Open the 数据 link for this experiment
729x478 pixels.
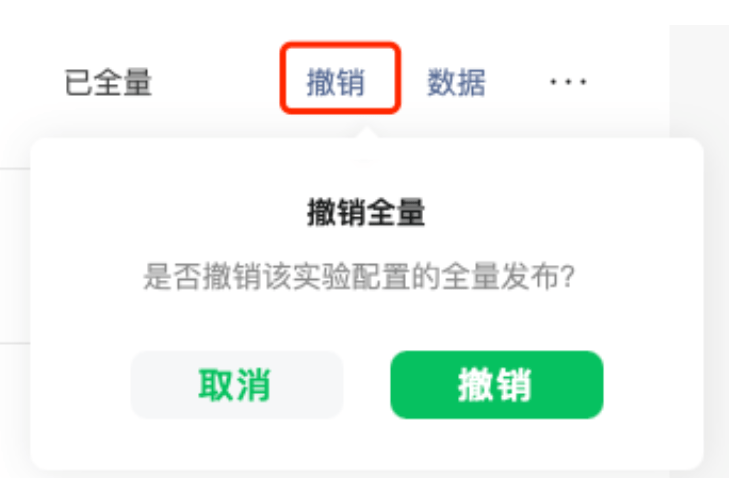pos(456,82)
